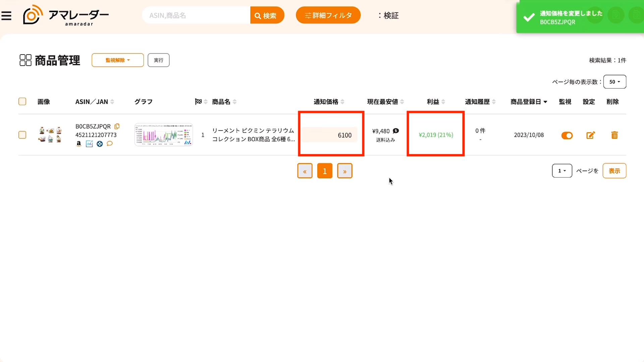
Task: Open the hamburger menu
Action: coord(6,16)
